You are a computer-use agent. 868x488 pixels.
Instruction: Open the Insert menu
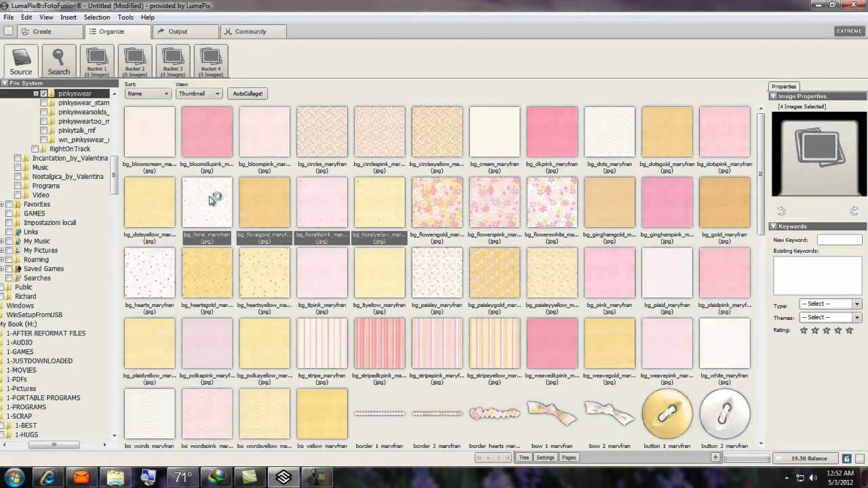[68, 17]
